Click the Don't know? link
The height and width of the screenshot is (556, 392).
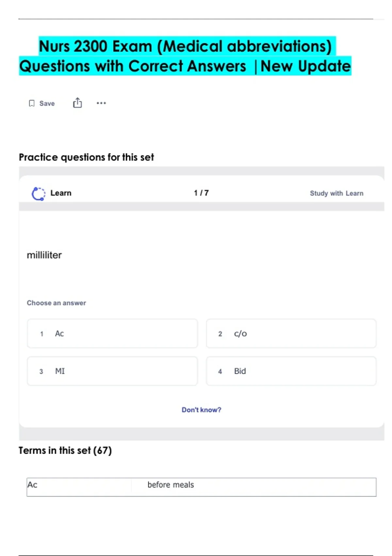(x=201, y=410)
